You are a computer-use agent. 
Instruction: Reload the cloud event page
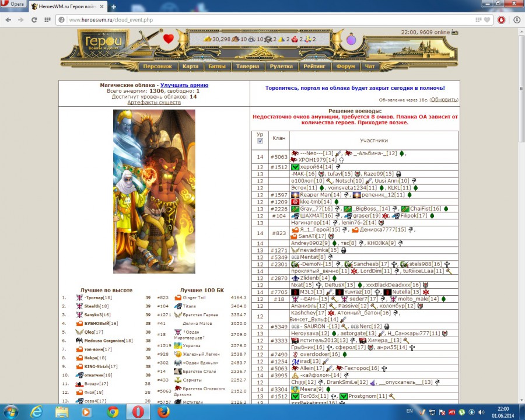[34, 20]
